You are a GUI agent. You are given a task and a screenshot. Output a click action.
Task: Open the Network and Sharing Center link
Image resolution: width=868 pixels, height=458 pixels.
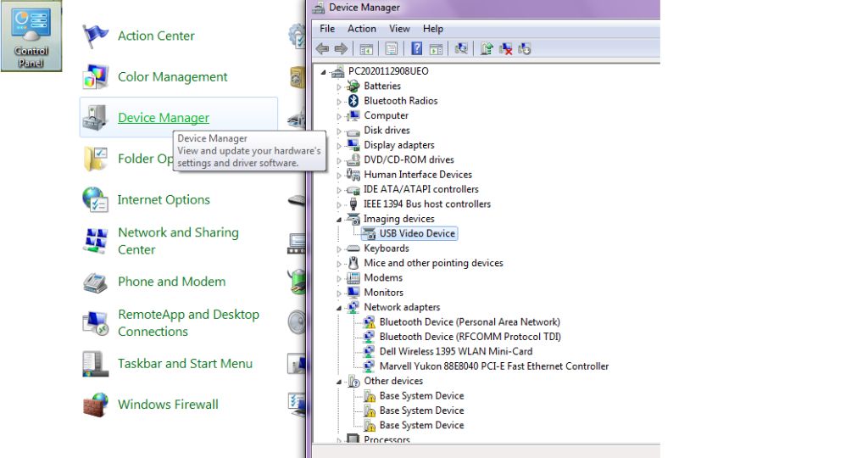coord(178,241)
